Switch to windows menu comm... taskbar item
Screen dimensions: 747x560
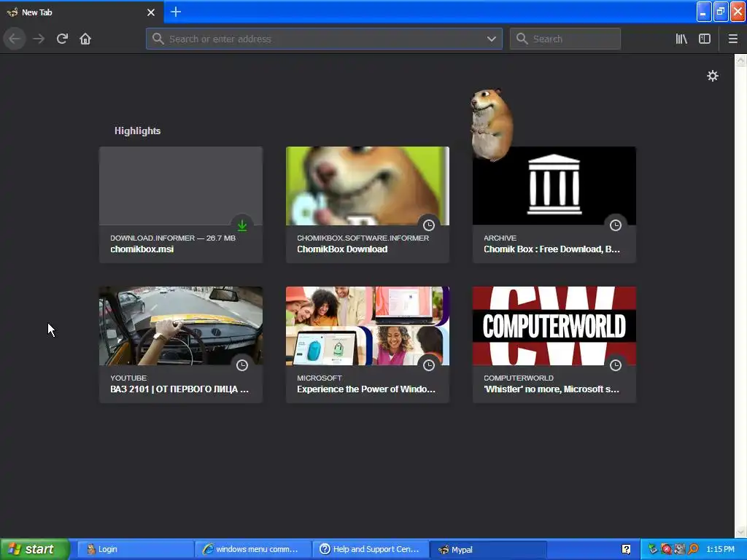253,549
